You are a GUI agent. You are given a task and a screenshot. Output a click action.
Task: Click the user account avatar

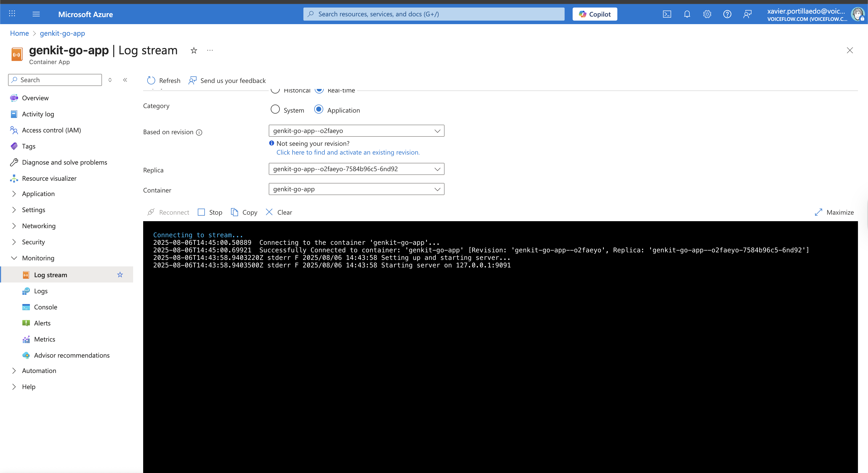coord(857,14)
